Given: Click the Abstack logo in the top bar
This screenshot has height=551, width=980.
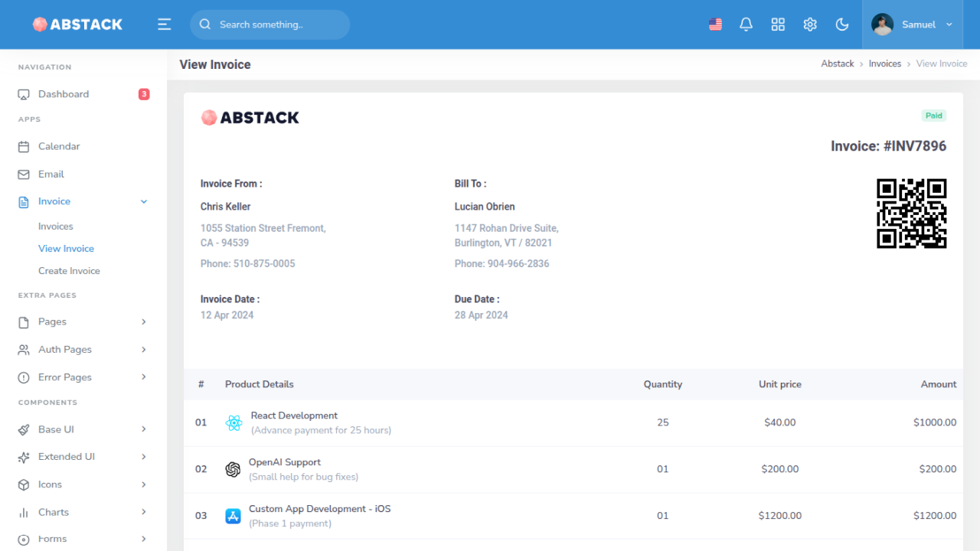Looking at the screenshot, I should click(x=77, y=24).
